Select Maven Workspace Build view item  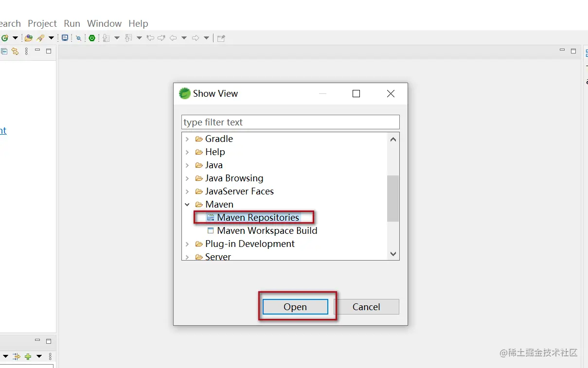click(267, 230)
